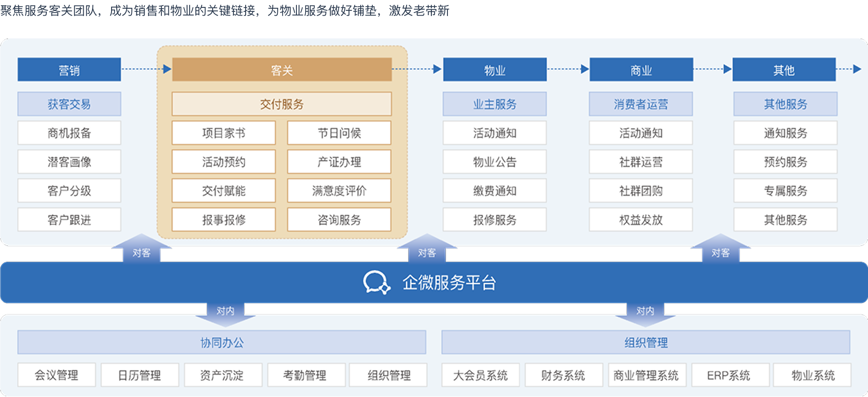Click the 对内 arrow above the 组织管理 header
The image size is (868, 397).
(x=645, y=313)
